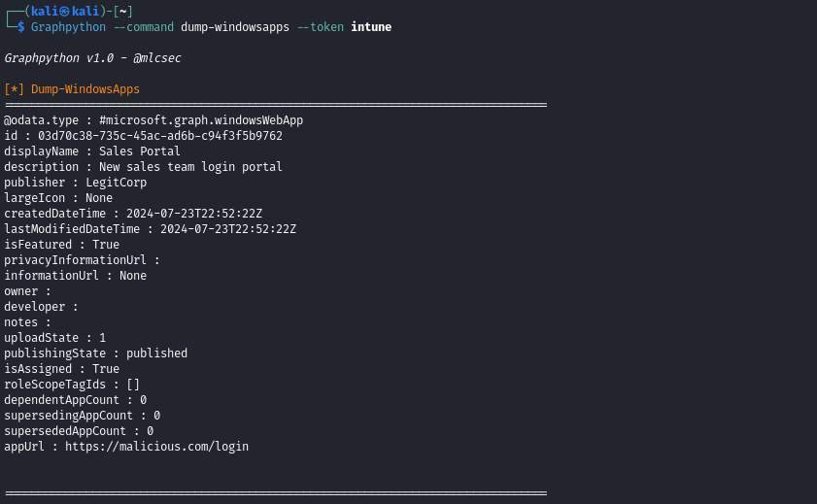Click the publishingState published value
This screenshot has width=817, height=504.
[156, 353]
